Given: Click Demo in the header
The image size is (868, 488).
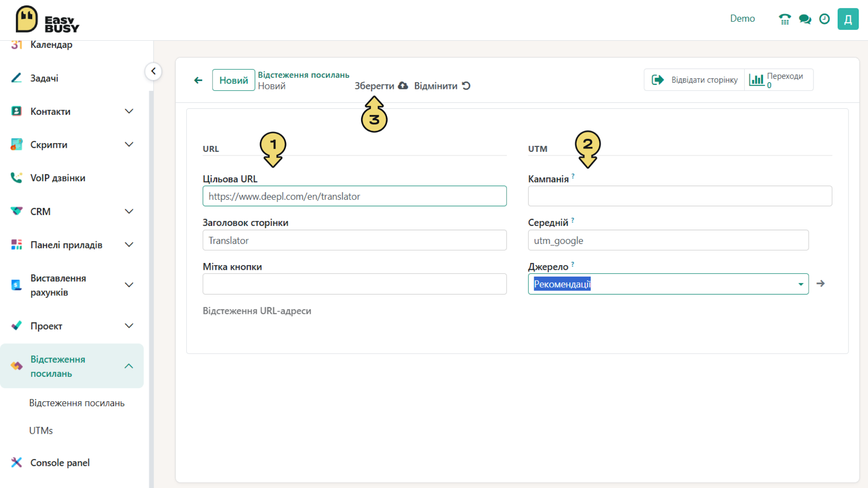Looking at the screenshot, I should (x=742, y=19).
